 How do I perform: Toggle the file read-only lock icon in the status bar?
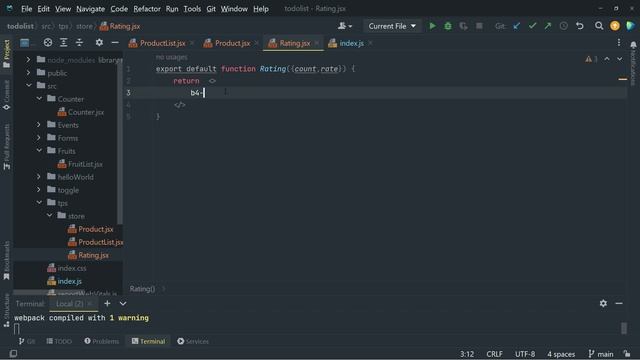(627, 353)
